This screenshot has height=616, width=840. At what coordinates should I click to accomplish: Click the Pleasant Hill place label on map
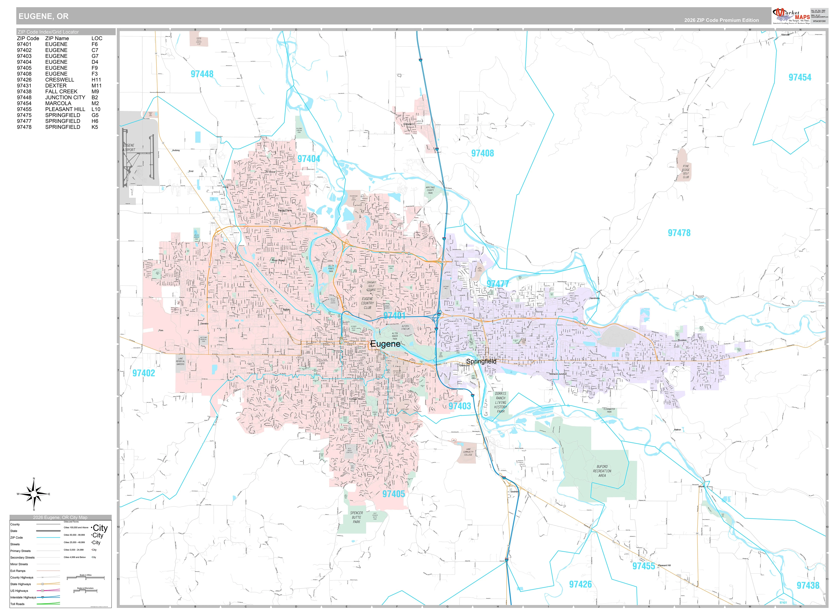(x=664, y=565)
